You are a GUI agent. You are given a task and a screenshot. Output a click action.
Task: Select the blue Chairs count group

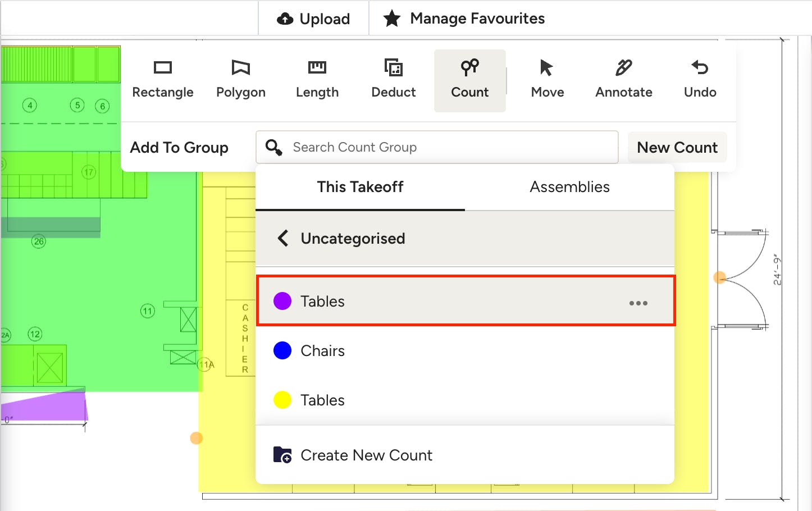point(323,350)
